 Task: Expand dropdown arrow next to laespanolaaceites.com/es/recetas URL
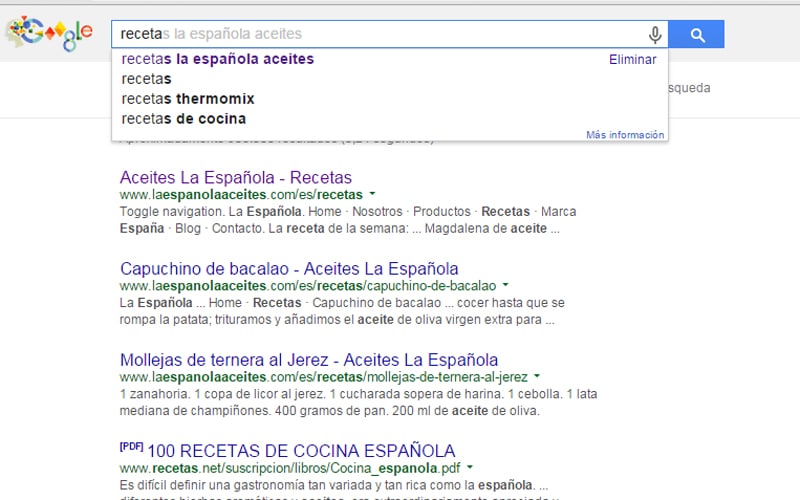(372, 194)
